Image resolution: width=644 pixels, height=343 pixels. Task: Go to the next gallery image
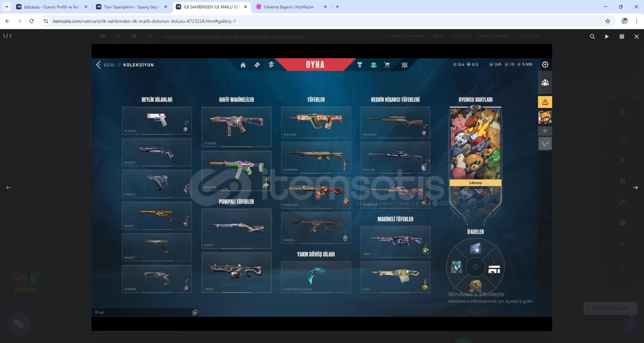tap(636, 187)
